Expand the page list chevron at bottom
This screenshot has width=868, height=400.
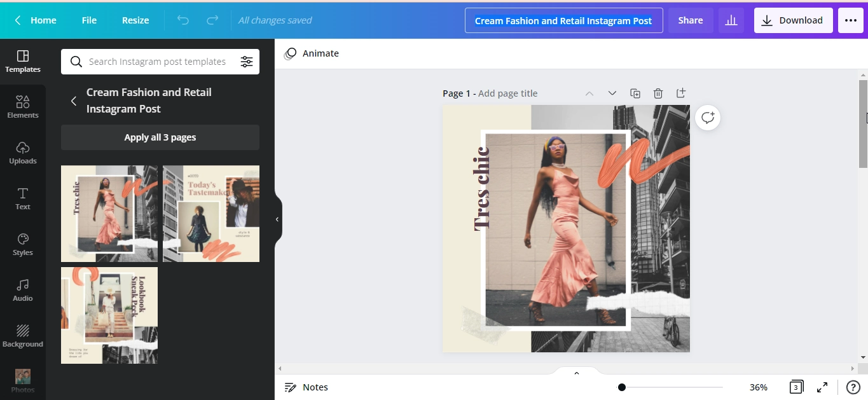tap(576, 373)
